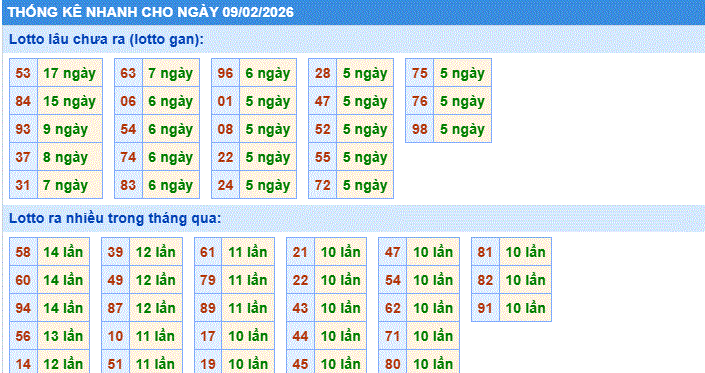Screen dimensions: 705x373
Task: Click the header "THỐNG KÊ NHANH CHO NGÀY 09/02/2026"
Action: click(151, 12)
